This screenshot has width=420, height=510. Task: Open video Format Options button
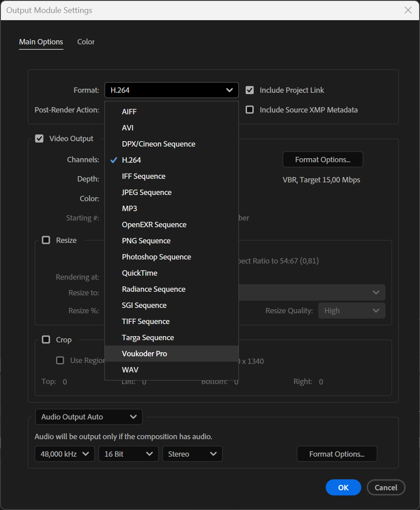pyautogui.click(x=322, y=160)
